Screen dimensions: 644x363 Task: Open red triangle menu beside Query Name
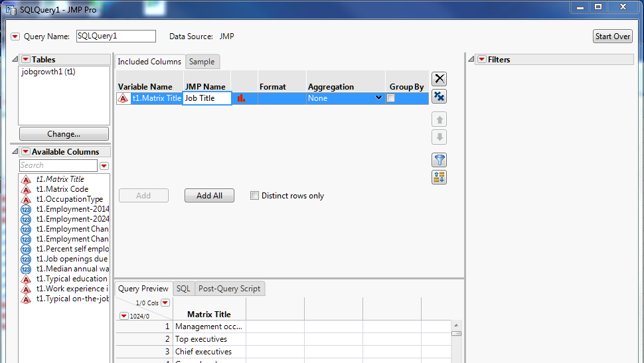pos(15,36)
